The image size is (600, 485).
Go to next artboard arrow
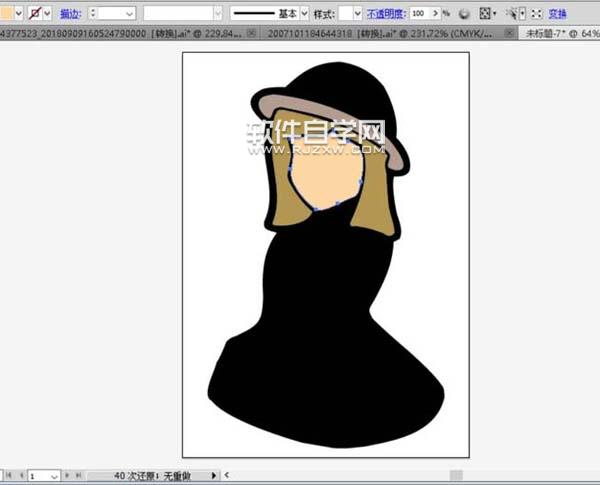coord(66,476)
